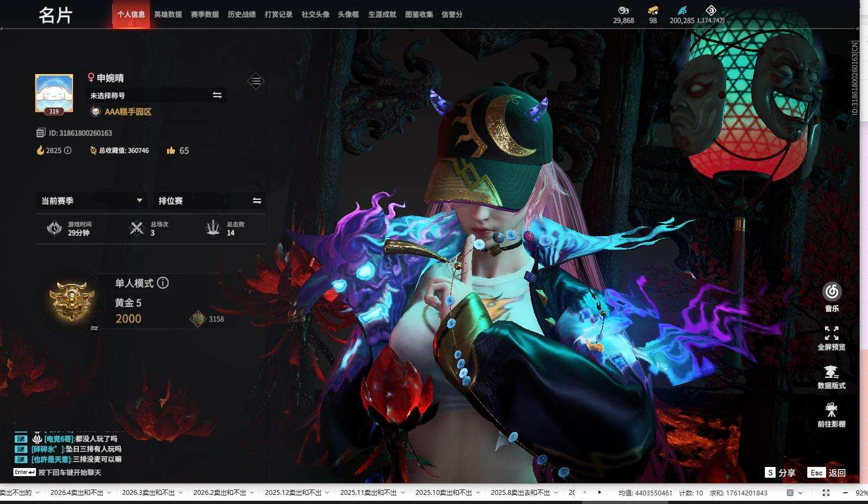Open the spreadsheet view mode grid icon

click(x=790, y=492)
